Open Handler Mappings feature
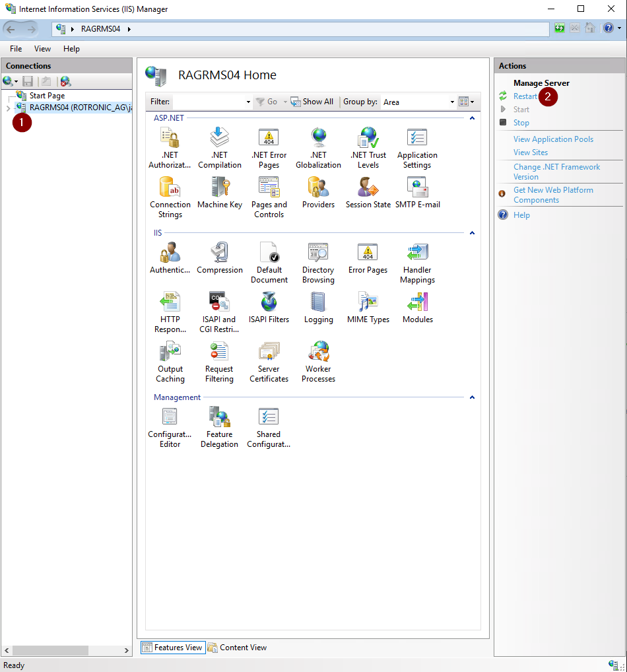The width and height of the screenshot is (627, 672). point(417,263)
